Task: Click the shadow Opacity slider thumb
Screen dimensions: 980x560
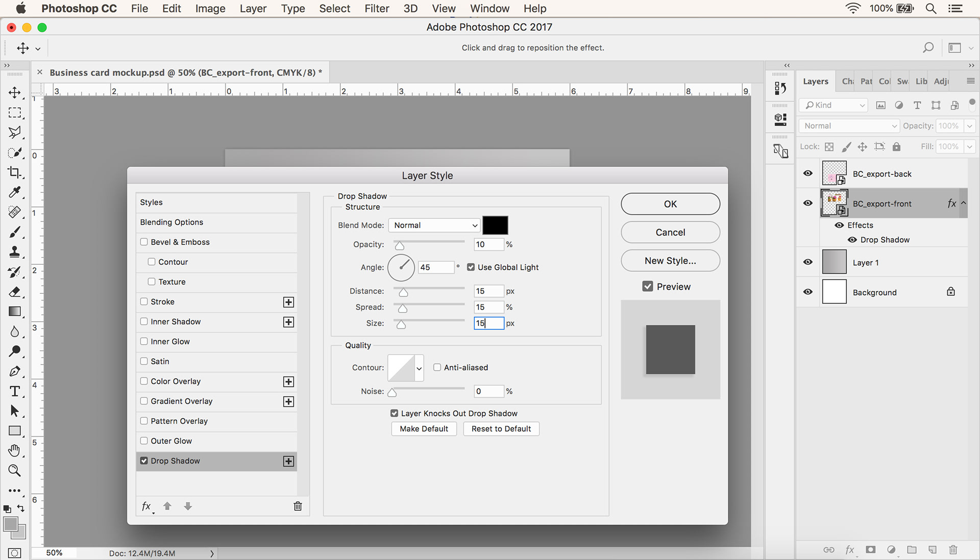Action: tap(400, 246)
